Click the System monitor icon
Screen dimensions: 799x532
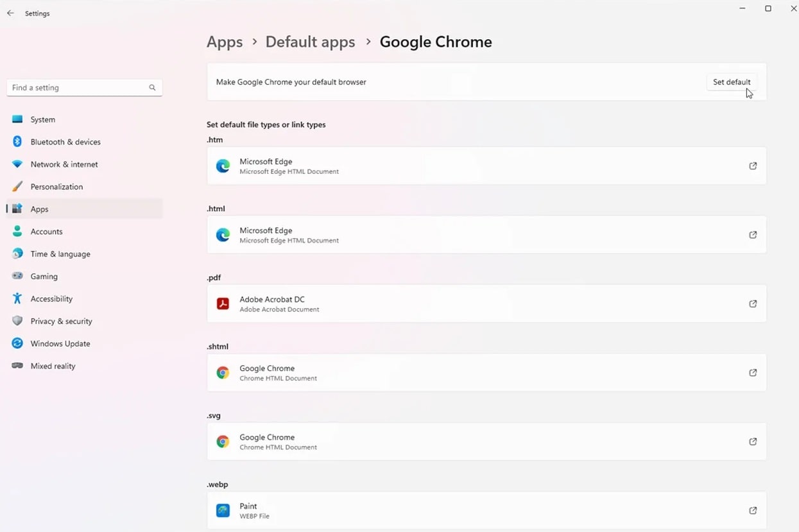click(17, 119)
